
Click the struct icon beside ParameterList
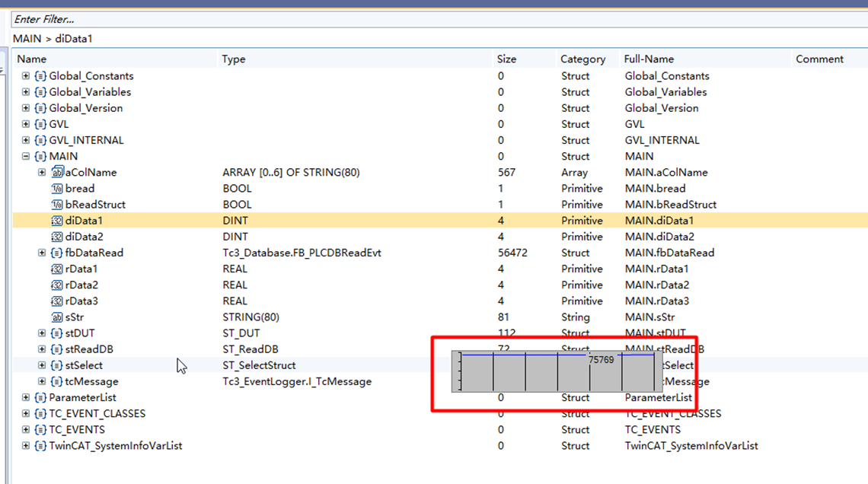pyautogui.click(x=40, y=397)
